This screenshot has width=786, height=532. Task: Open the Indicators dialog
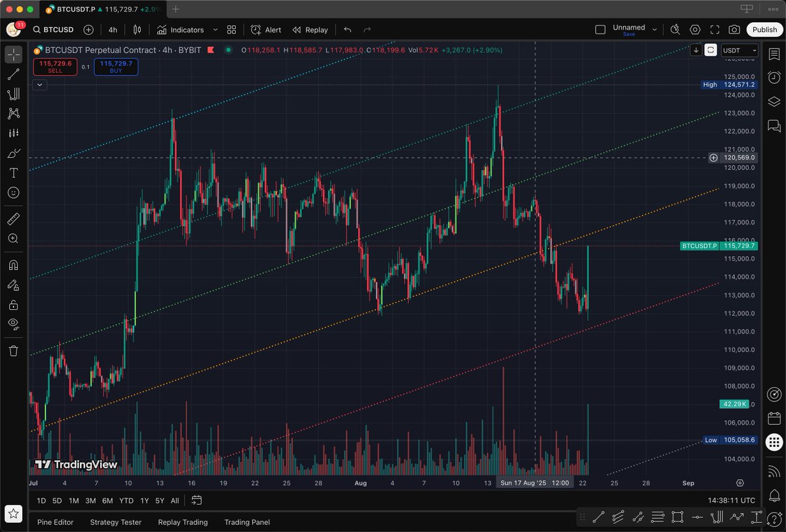180,29
